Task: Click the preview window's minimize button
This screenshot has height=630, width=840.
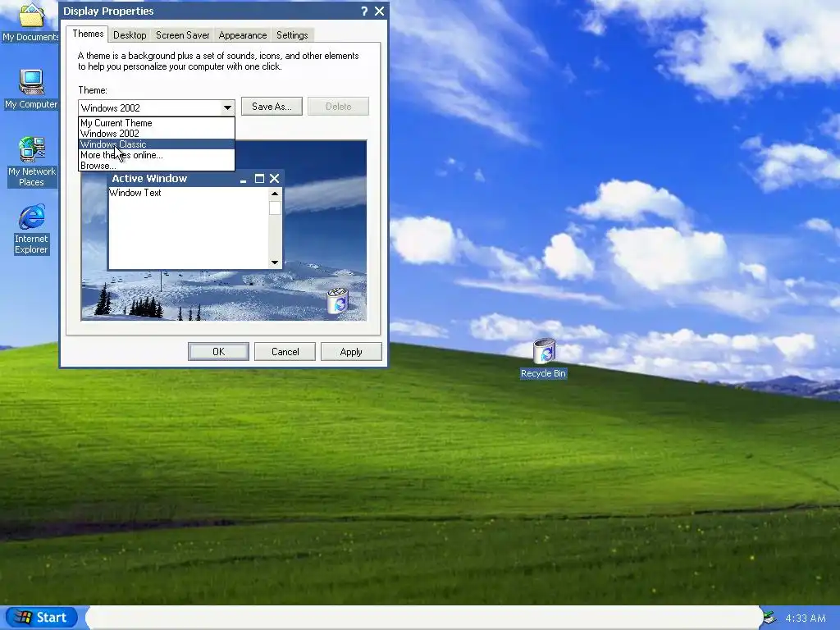Action: click(243, 179)
